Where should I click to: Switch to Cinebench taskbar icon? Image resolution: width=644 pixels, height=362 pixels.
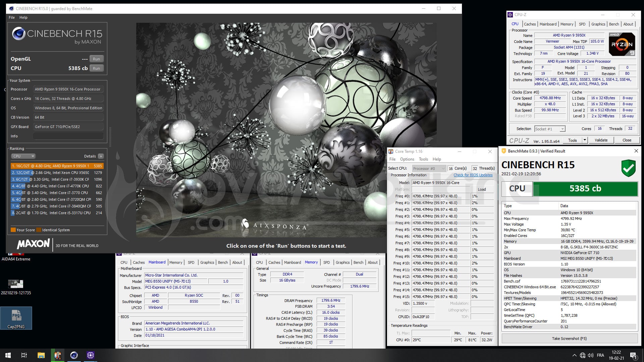click(x=74, y=355)
